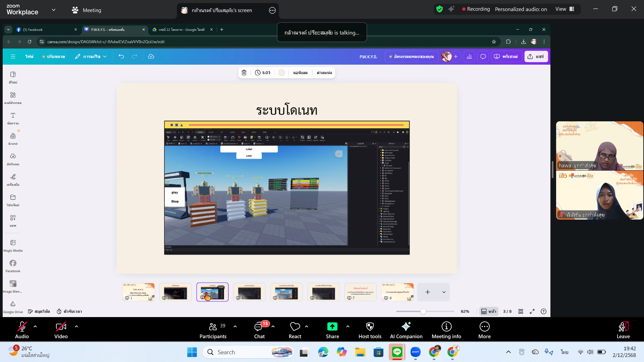This screenshot has height=362, width=644.
Task: Open Canva comments speech bubble icon
Action: 483,57
